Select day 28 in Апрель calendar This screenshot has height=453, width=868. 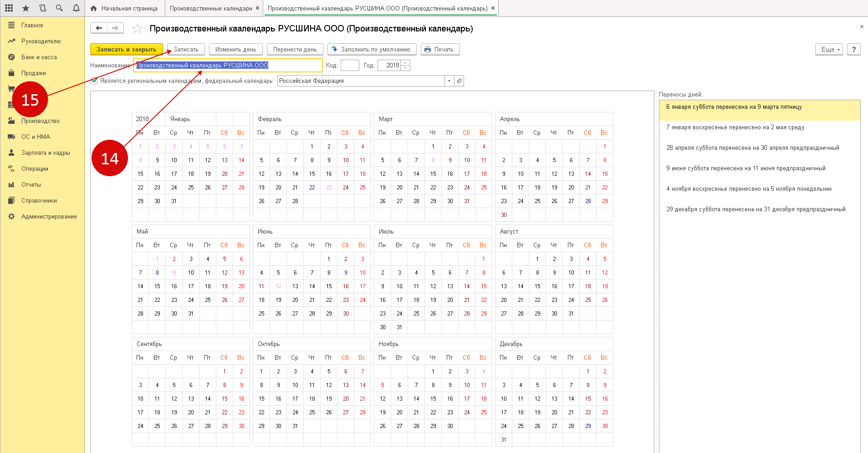click(588, 201)
